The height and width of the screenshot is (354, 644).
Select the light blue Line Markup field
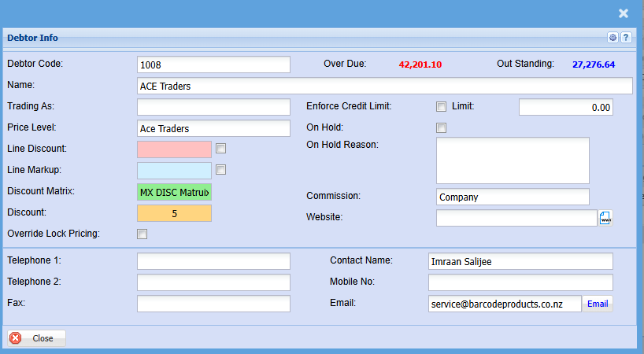(x=174, y=171)
